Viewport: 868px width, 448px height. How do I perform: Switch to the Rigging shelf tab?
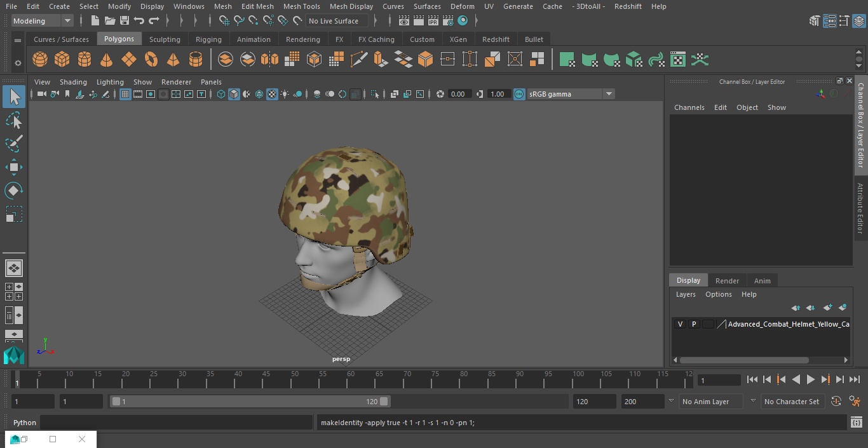pos(208,39)
